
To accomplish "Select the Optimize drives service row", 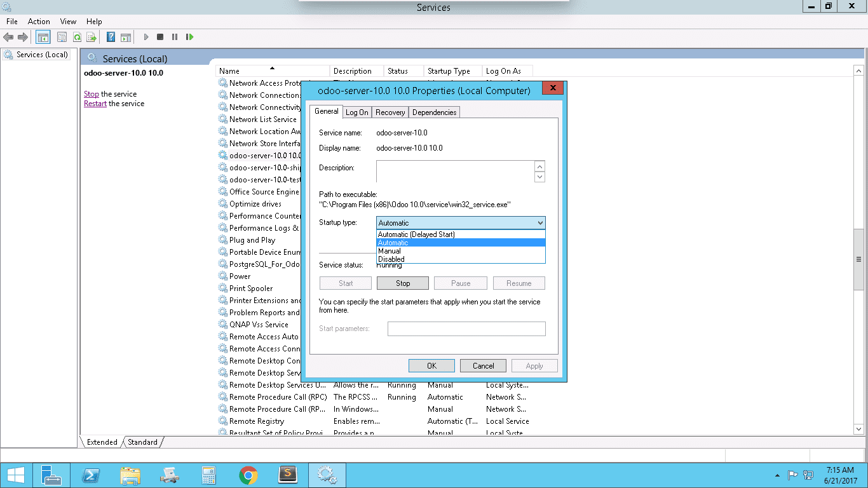I will [x=259, y=204].
